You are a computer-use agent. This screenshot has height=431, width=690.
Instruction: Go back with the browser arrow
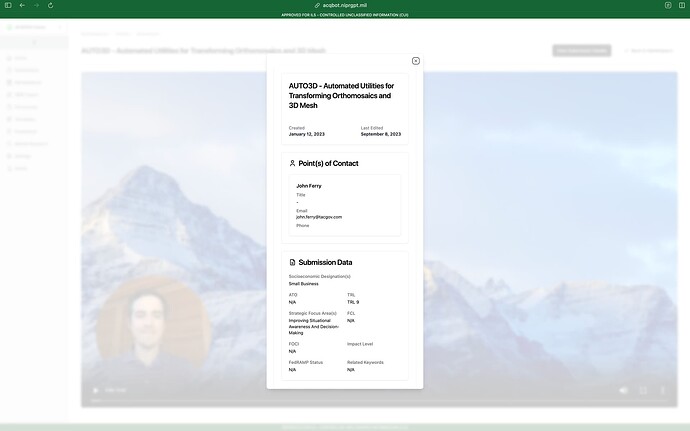point(22,5)
